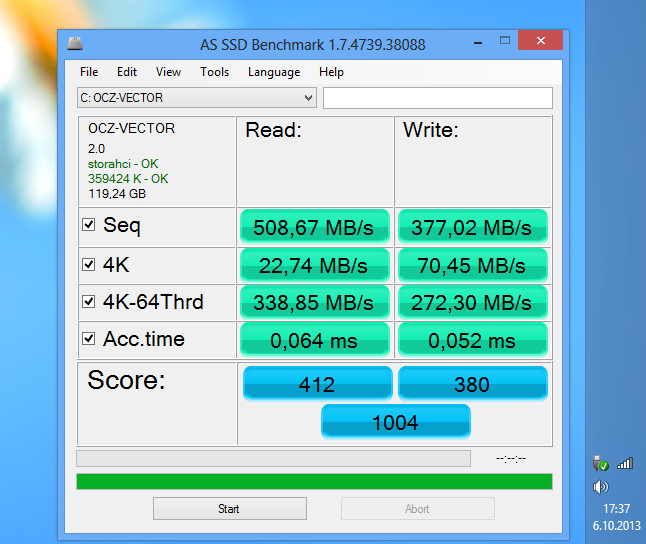
Task: Click the 119,24 GB capacity text
Action: [117, 194]
